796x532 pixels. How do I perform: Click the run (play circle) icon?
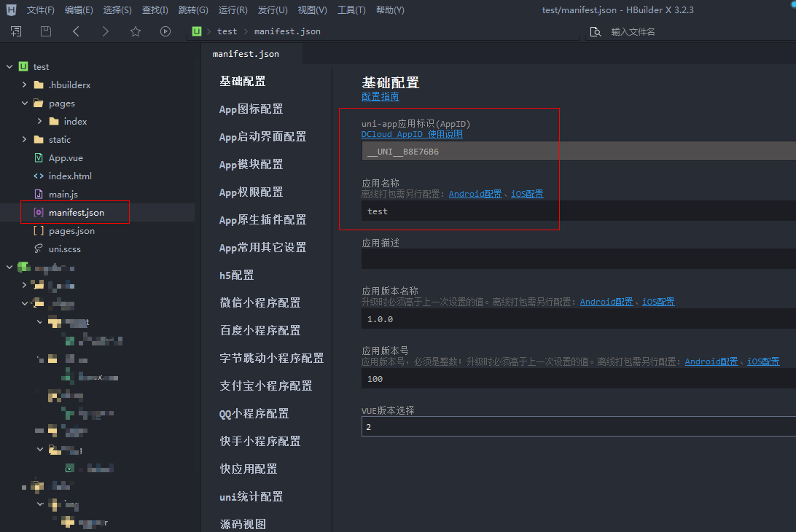point(165,31)
